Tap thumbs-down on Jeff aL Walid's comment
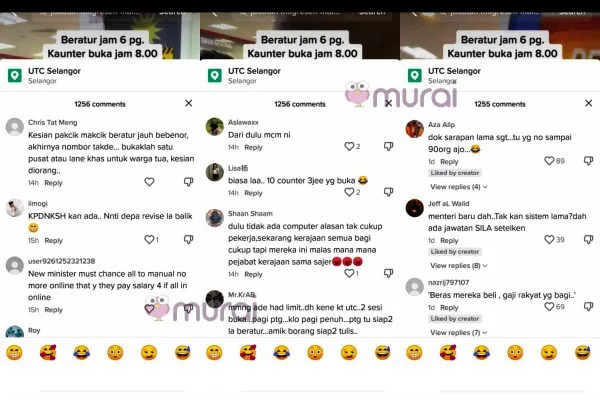The height and width of the screenshot is (400, 600). pyautogui.click(x=589, y=240)
